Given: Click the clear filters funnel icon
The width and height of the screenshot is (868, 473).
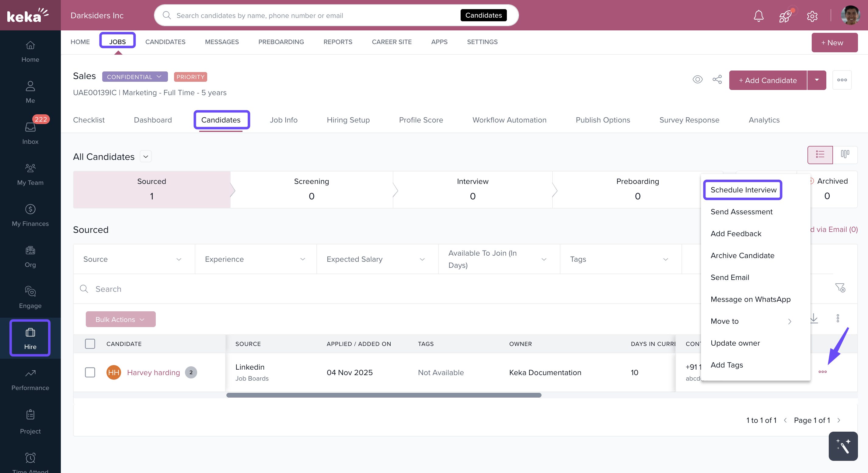Looking at the screenshot, I should [x=840, y=288].
